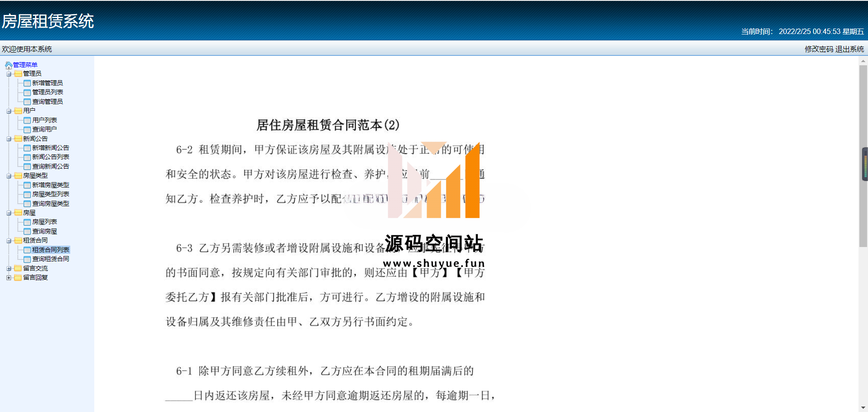Open 管理员列表 page
The width and height of the screenshot is (868, 412).
(48, 92)
